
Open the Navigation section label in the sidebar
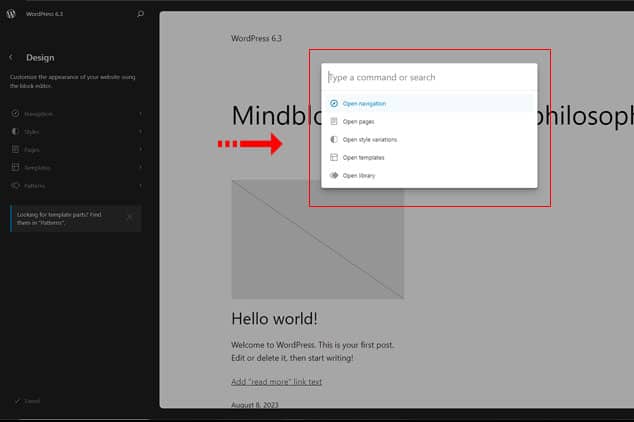click(38, 114)
